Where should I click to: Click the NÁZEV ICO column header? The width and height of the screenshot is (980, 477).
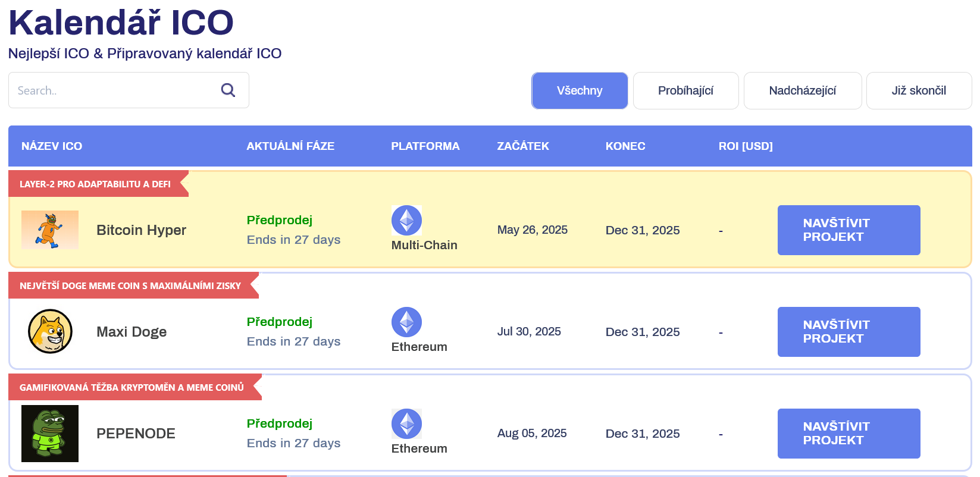pos(52,146)
